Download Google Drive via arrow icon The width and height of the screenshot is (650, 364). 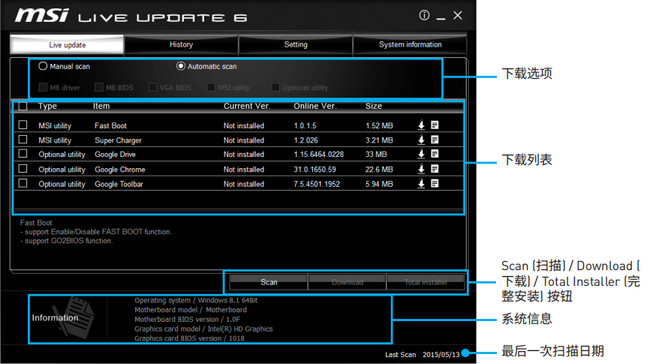pos(421,154)
